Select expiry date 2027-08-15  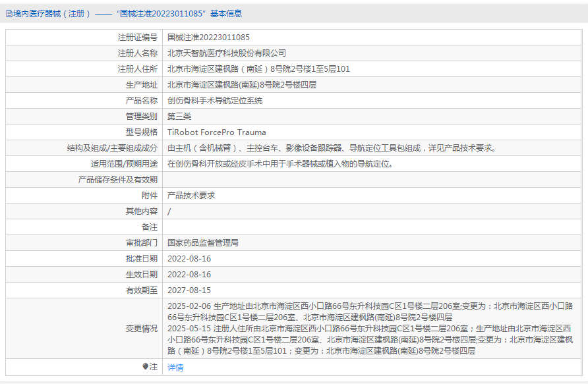click(189, 290)
